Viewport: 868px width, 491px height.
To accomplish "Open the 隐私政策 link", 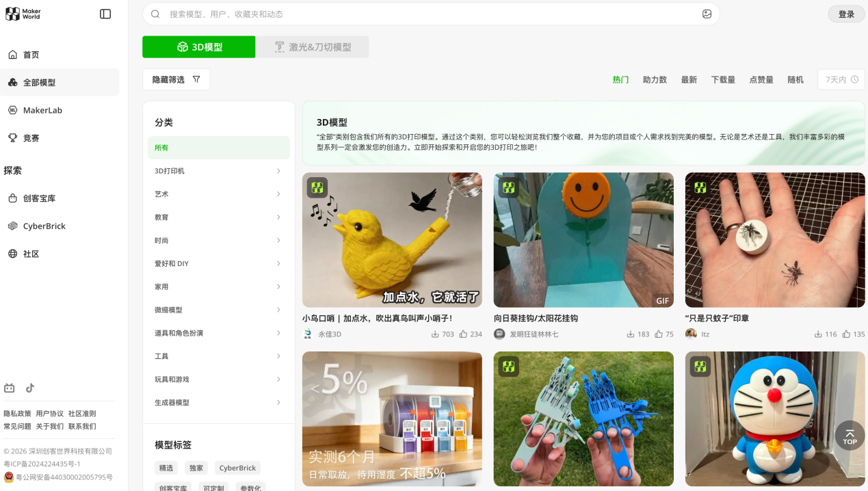I will tap(17, 414).
